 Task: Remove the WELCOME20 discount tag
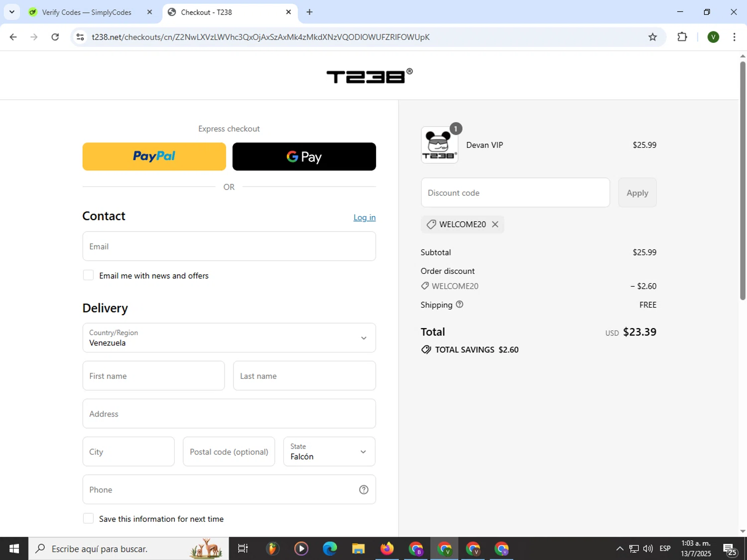click(x=495, y=224)
